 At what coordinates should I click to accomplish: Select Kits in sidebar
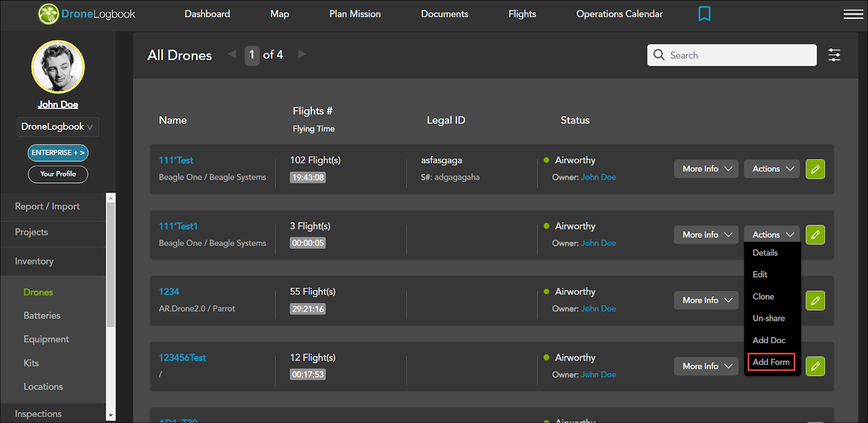pyautogui.click(x=31, y=363)
